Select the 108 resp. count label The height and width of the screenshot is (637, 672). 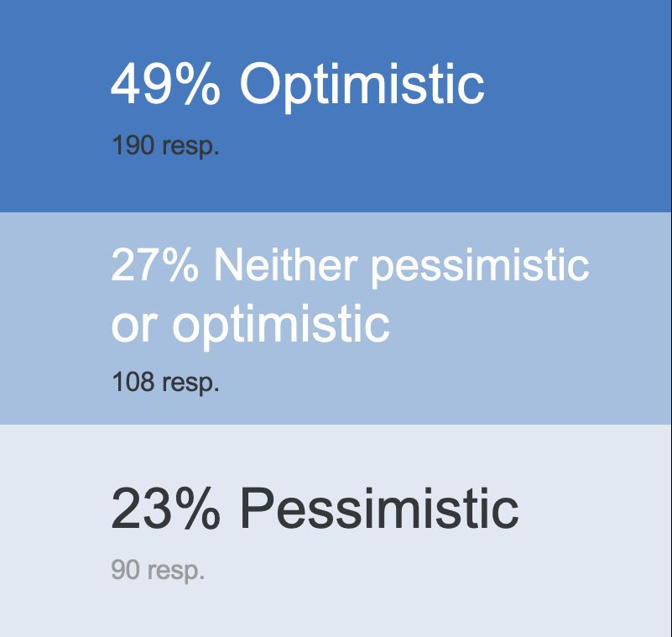165,383
